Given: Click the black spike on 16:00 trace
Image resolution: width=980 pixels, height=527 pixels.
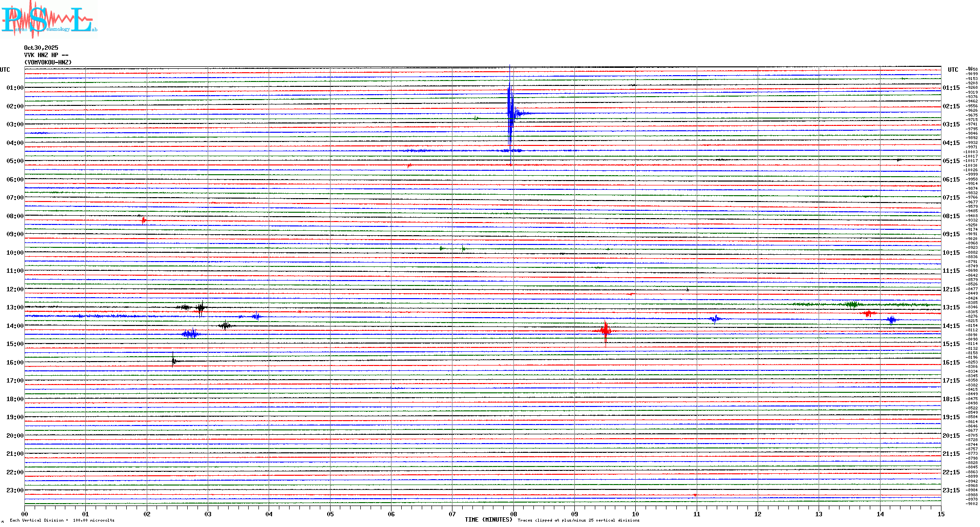Looking at the screenshot, I should pyautogui.click(x=174, y=361).
